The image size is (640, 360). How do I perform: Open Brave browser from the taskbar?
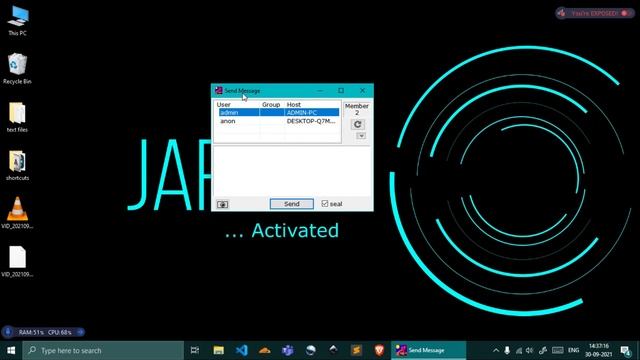tap(379, 350)
